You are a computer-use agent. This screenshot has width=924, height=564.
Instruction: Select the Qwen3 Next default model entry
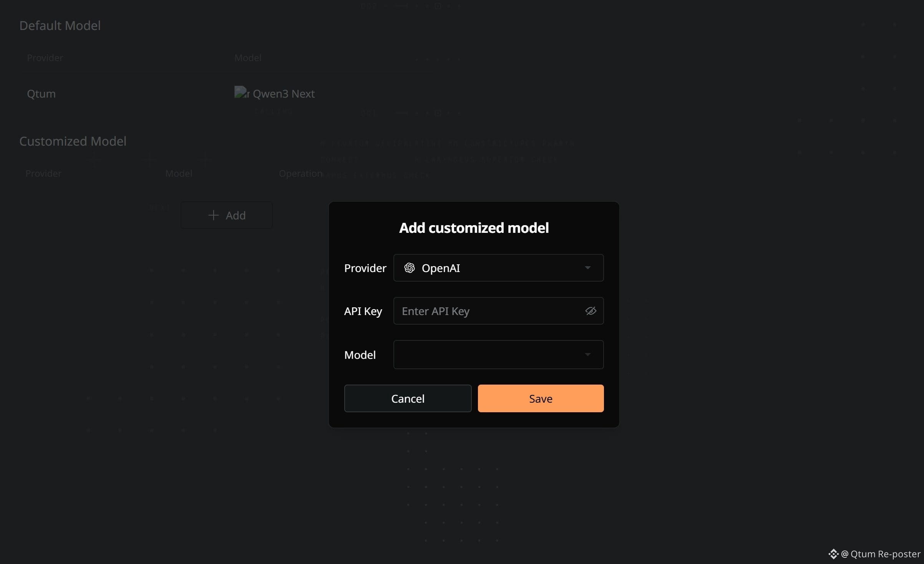(x=284, y=93)
